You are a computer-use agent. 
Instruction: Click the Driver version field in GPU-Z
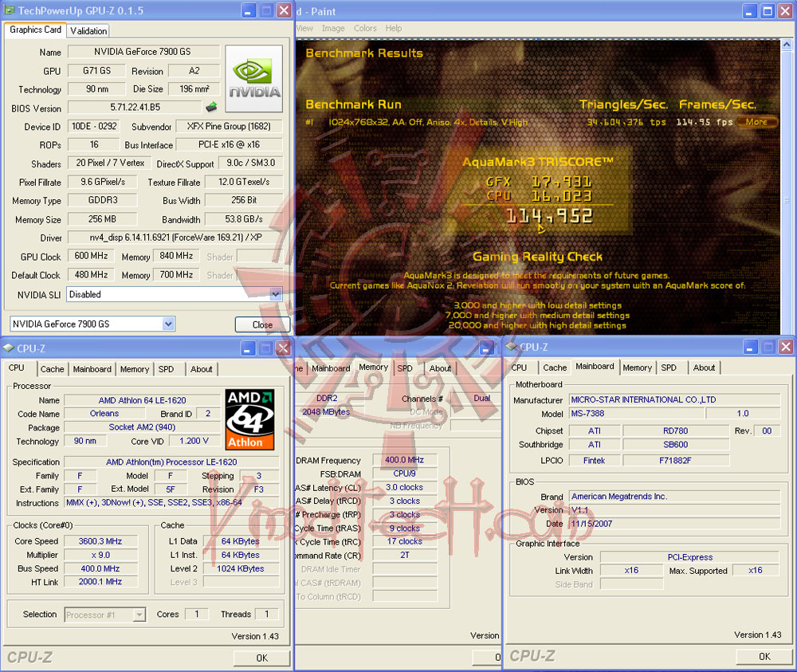point(175,238)
